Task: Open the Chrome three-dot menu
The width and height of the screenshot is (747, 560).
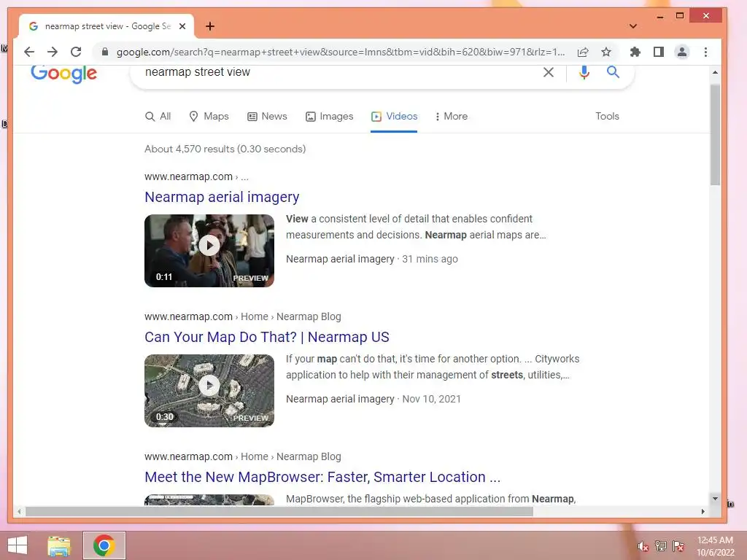Action: click(705, 52)
